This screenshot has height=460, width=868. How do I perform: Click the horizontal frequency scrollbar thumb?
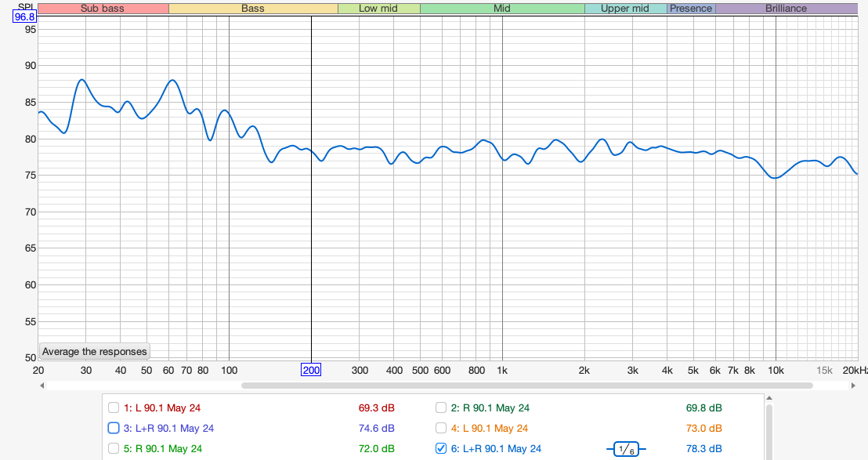(x=527, y=386)
